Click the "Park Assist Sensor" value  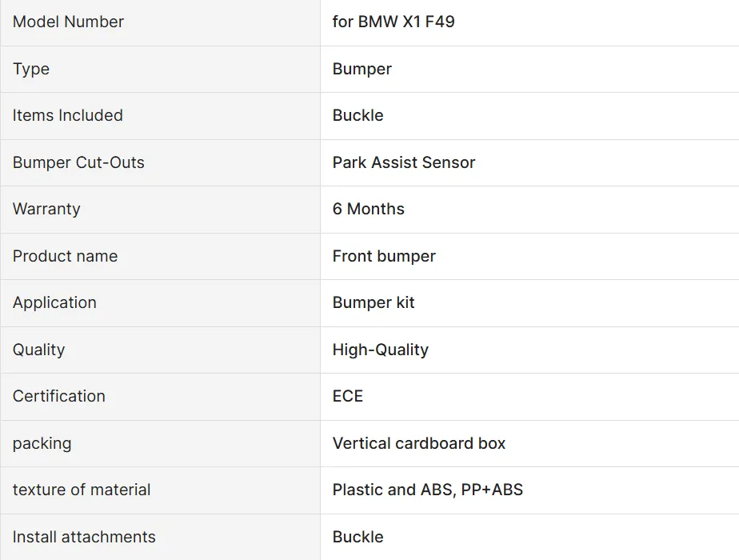[404, 162]
